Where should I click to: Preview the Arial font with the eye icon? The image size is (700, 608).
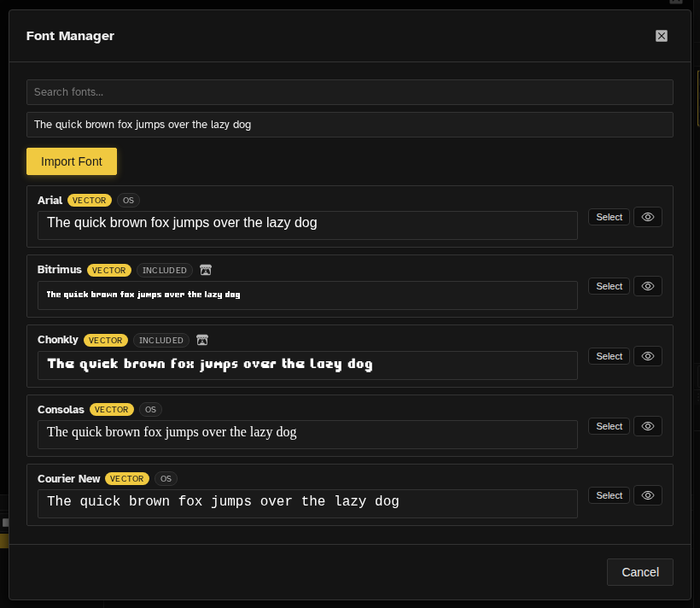pos(648,217)
